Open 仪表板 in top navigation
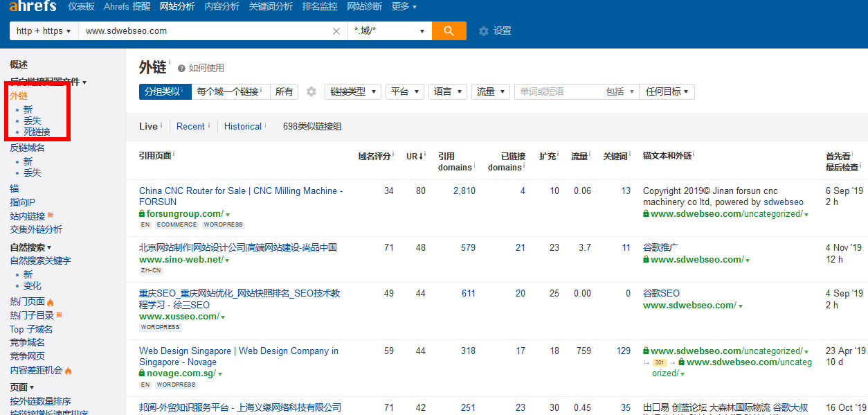Screen dimensions: 868x415 [82, 6]
